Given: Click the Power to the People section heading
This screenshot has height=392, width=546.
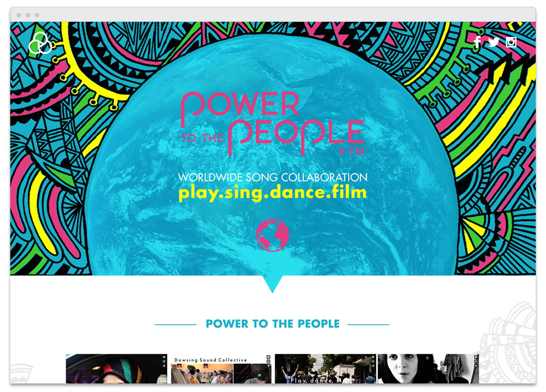Looking at the screenshot, I should (x=272, y=324).
